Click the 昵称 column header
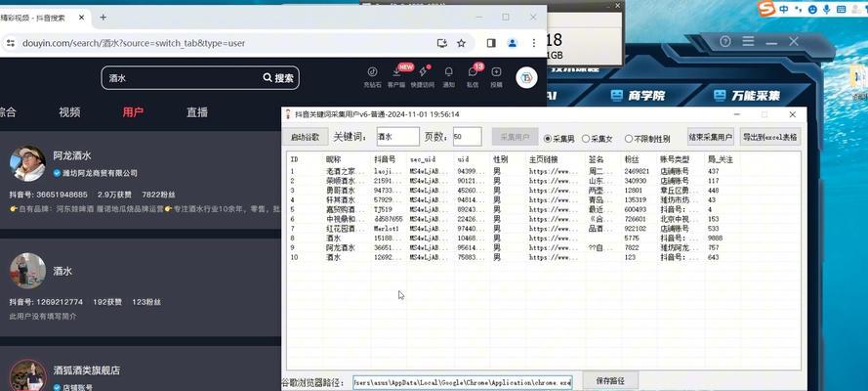Image resolution: width=868 pixels, height=391 pixels. 334,159
